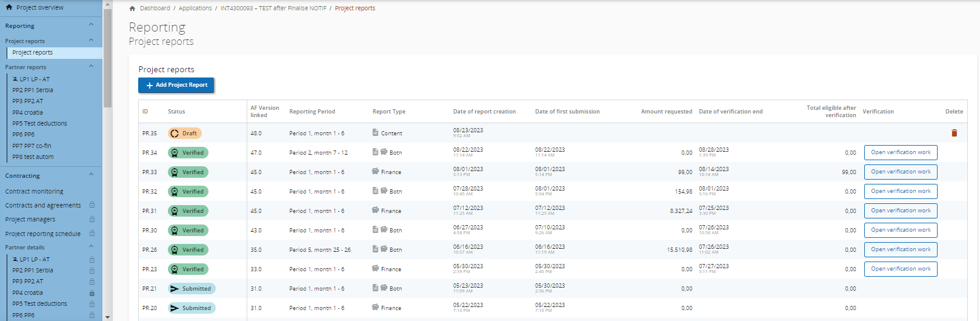This screenshot has height=321, width=980.
Task: Click the Draft status badge for PR.35
Action: [185, 133]
